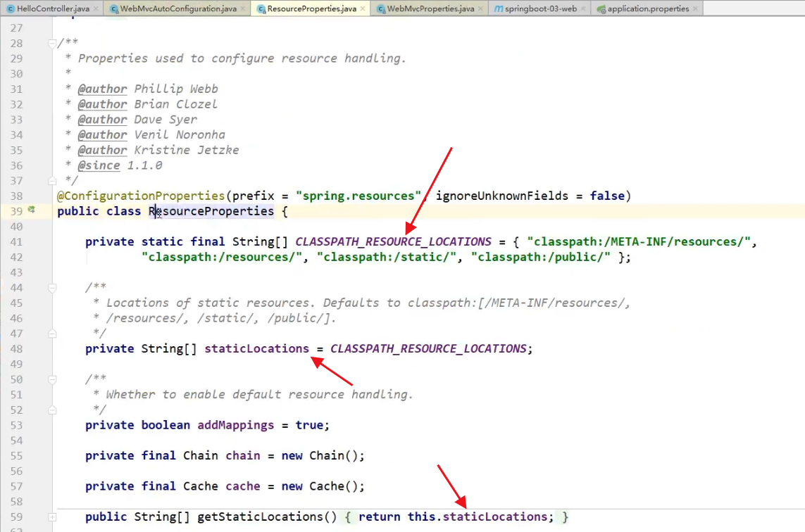Click the @ConfigurationProperties annotation

(141, 196)
